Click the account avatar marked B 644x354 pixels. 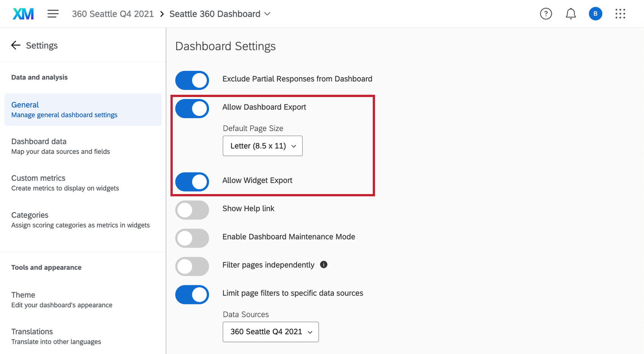(x=595, y=14)
